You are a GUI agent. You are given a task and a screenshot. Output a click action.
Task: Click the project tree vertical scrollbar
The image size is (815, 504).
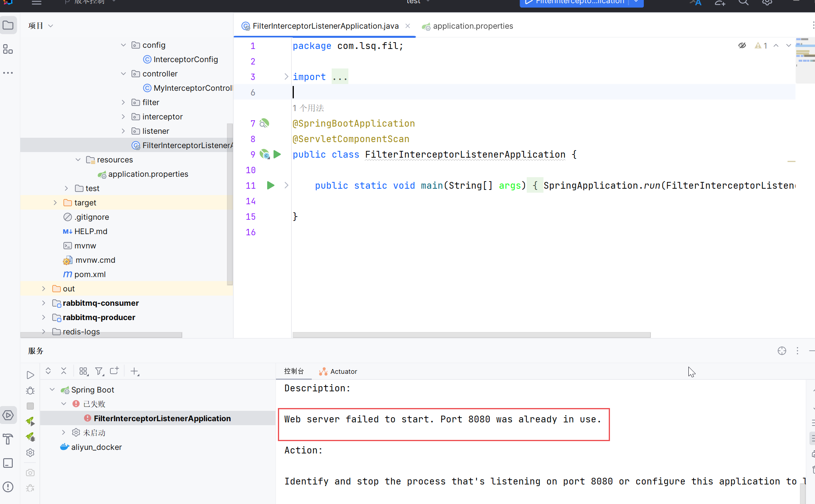click(x=230, y=204)
